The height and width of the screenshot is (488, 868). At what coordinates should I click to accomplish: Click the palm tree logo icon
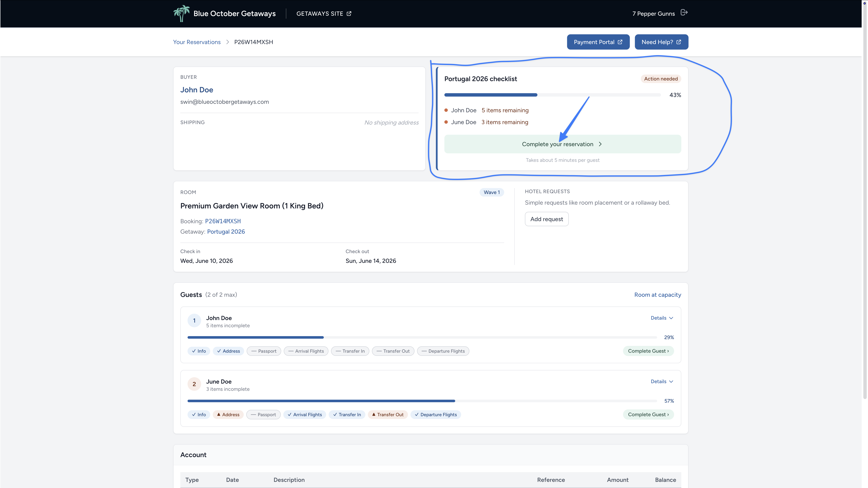coord(182,14)
